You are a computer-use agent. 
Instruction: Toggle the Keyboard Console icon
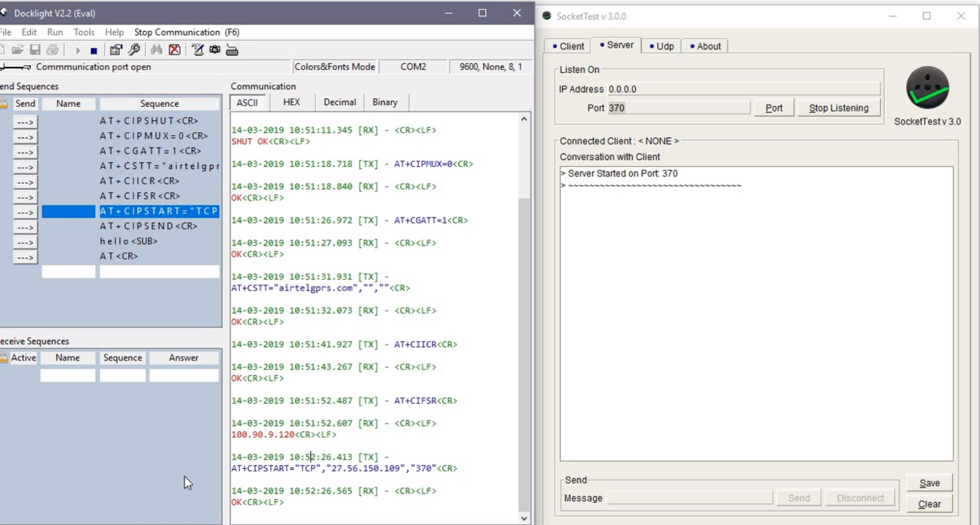click(232, 50)
